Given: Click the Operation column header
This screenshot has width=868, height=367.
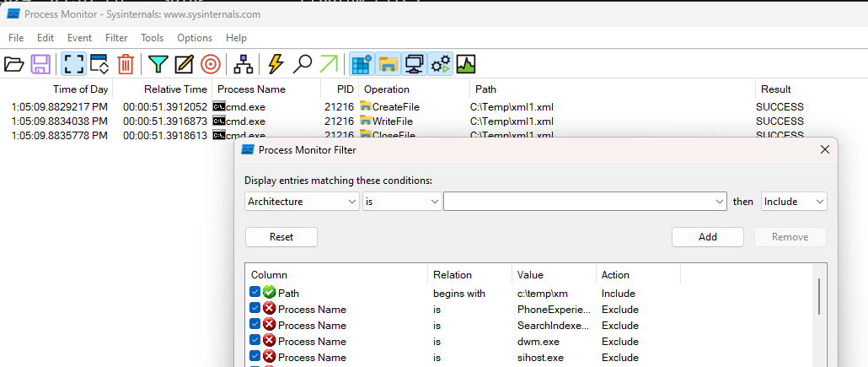Looking at the screenshot, I should (x=415, y=89).
